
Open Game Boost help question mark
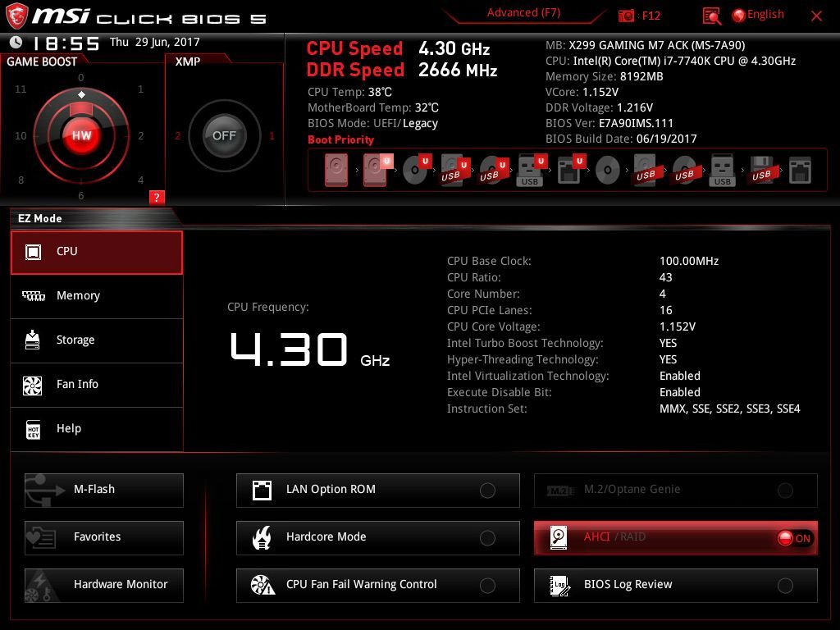(x=157, y=197)
